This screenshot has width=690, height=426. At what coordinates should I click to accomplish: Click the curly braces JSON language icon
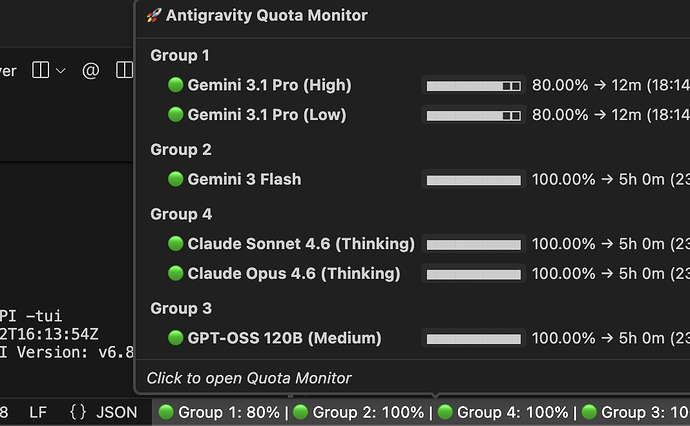(x=78, y=412)
